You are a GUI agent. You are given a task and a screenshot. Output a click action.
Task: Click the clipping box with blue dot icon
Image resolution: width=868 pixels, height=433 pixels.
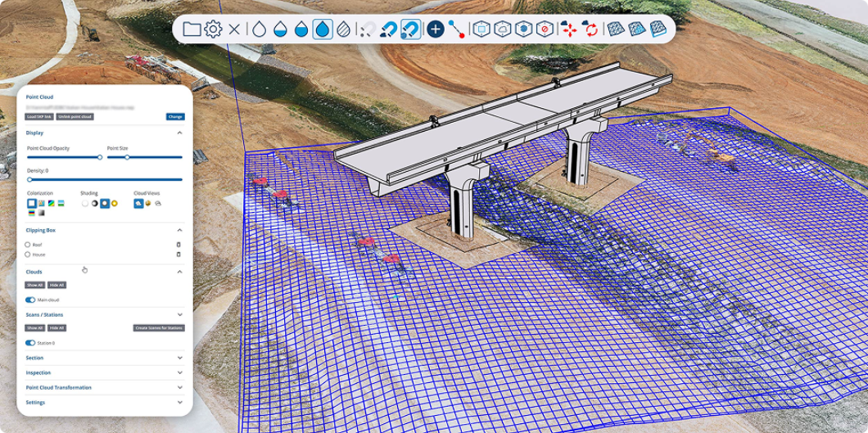click(524, 29)
